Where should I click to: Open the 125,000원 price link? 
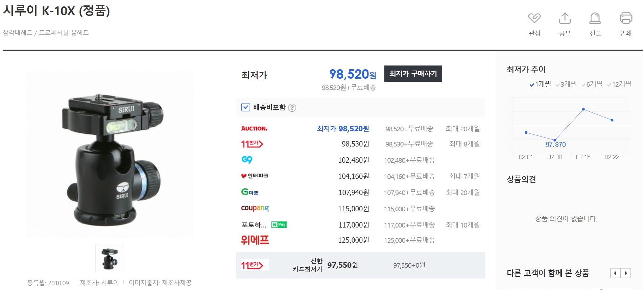click(x=354, y=240)
